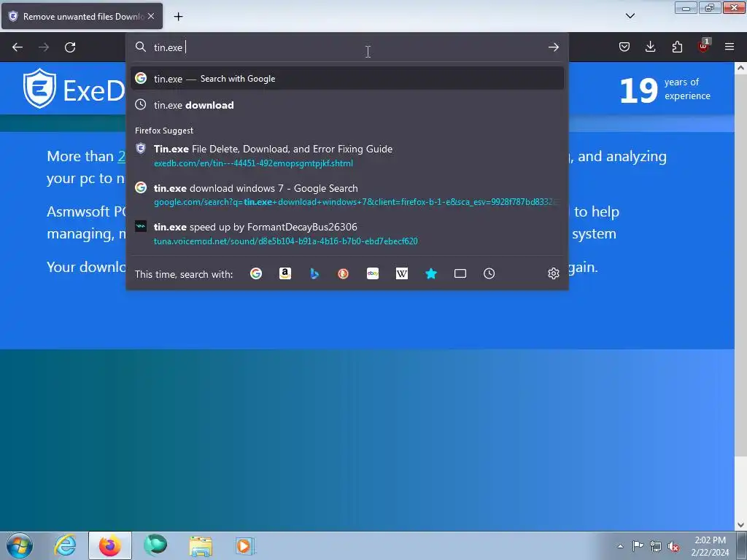Click the Go arrow in the address bar
This screenshot has width=747, height=560.
coord(553,47)
